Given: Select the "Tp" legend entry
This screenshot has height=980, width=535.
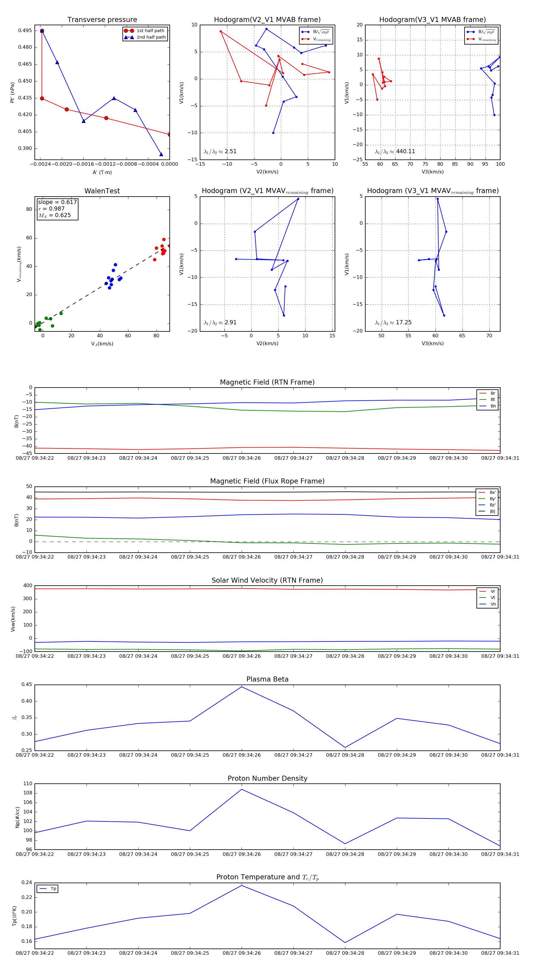Looking at the screenshot, I should pos(48,889).
